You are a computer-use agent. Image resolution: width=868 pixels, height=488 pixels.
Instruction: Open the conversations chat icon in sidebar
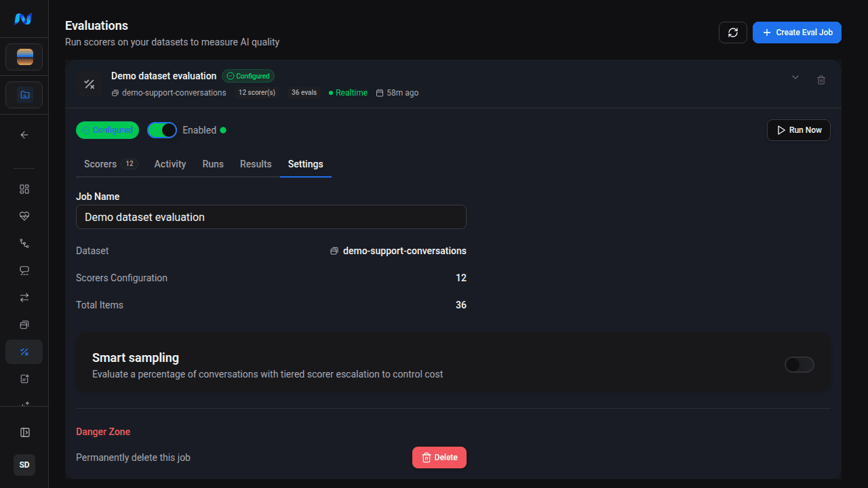tap(24, 270)
